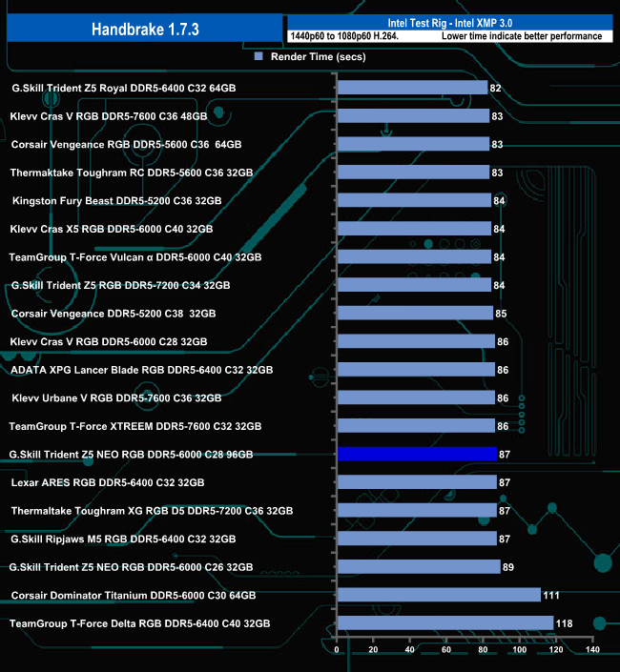This screenshot has width=620, height=672.
Task: Click the value '89' data label
Action: click(x=508, y=567)
